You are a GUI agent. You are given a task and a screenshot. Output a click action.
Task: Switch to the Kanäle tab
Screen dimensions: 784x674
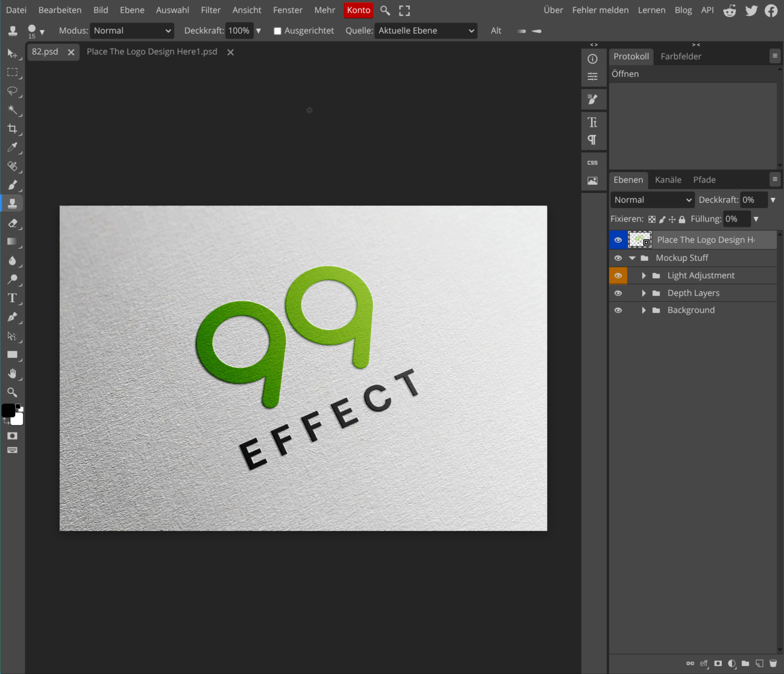[x=668, y=180]
